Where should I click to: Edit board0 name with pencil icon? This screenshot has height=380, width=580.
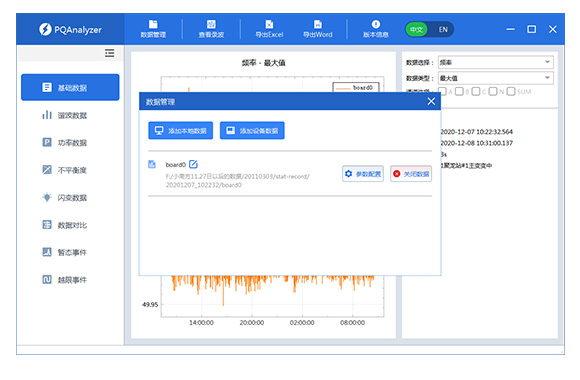pyautogui.click(x=193, y=164)
